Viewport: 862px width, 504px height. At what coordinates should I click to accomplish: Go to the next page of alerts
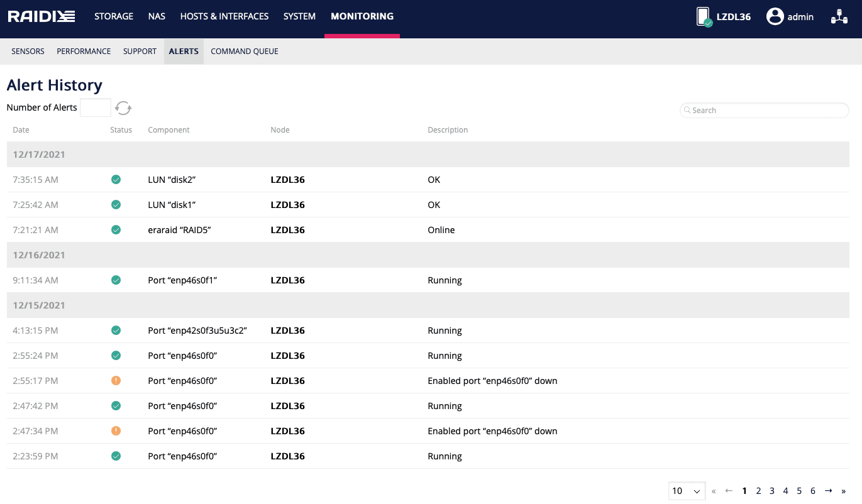[829, 491]
